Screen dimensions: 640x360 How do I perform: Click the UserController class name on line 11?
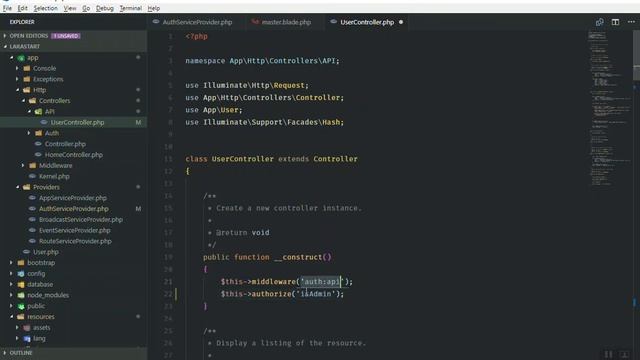[242, 159]
